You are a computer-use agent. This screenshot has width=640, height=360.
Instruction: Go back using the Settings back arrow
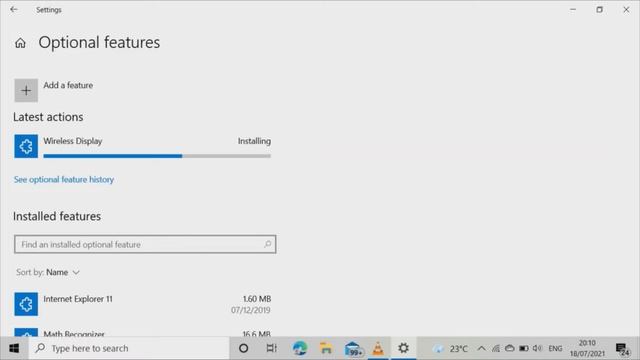click(x=14, y=9)
